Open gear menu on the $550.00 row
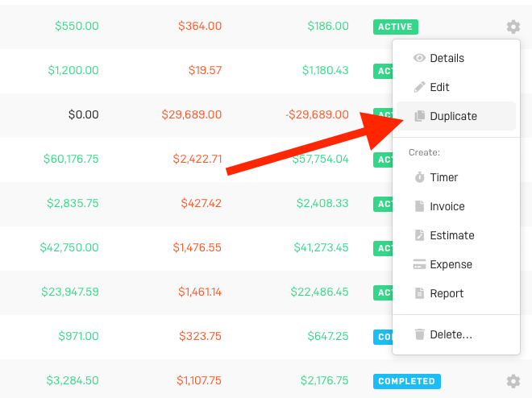 pos(513,27)
